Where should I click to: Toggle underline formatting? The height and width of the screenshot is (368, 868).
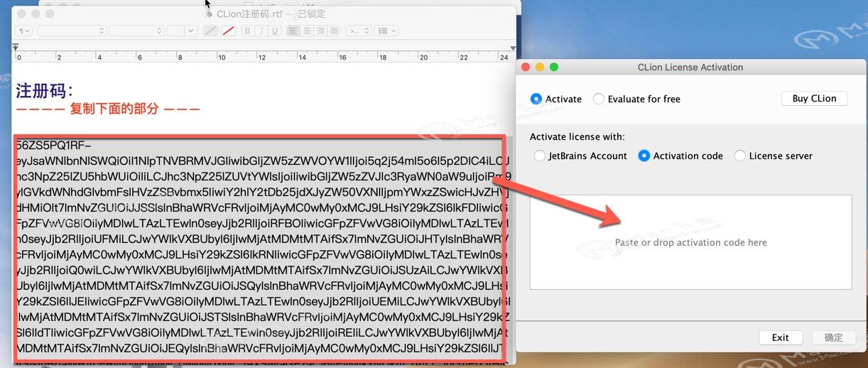click(x=274, y=31)
